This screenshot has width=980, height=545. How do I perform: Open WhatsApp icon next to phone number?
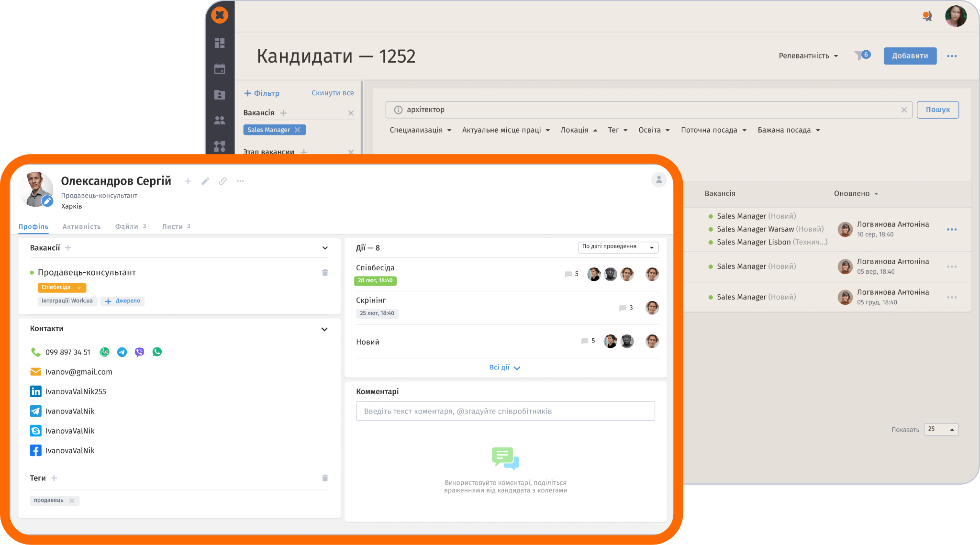pos(157,352)
